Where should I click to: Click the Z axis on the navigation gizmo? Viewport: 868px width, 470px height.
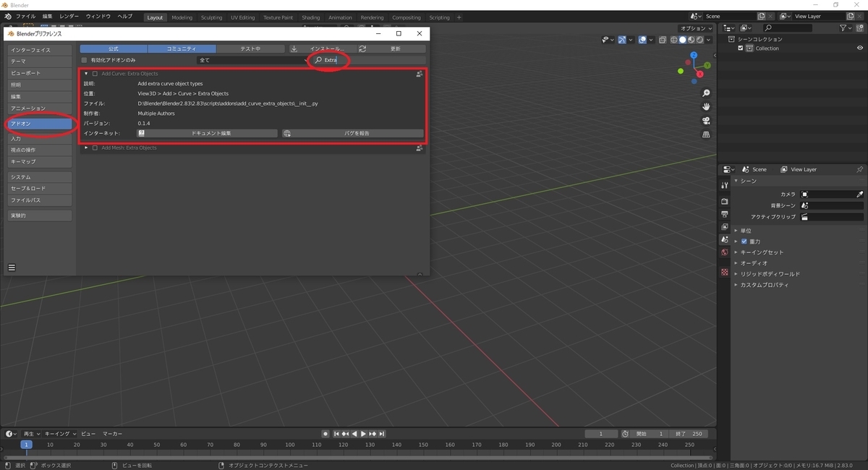[x=694, y=55]
